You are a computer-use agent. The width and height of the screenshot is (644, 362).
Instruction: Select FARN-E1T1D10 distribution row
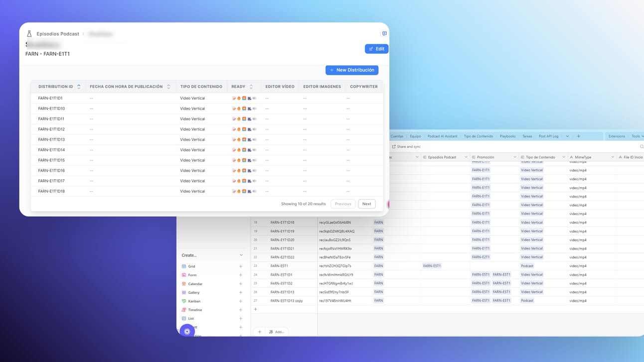207,109
